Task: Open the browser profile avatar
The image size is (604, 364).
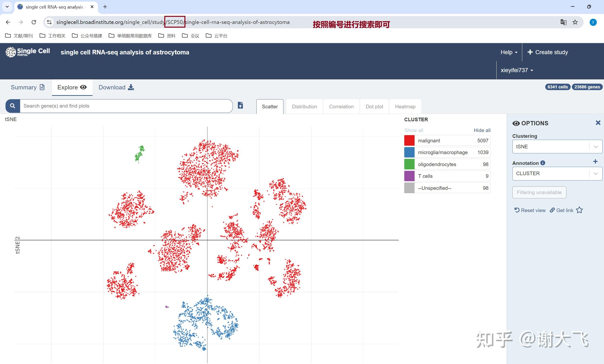Action: [x=593, y=22]
